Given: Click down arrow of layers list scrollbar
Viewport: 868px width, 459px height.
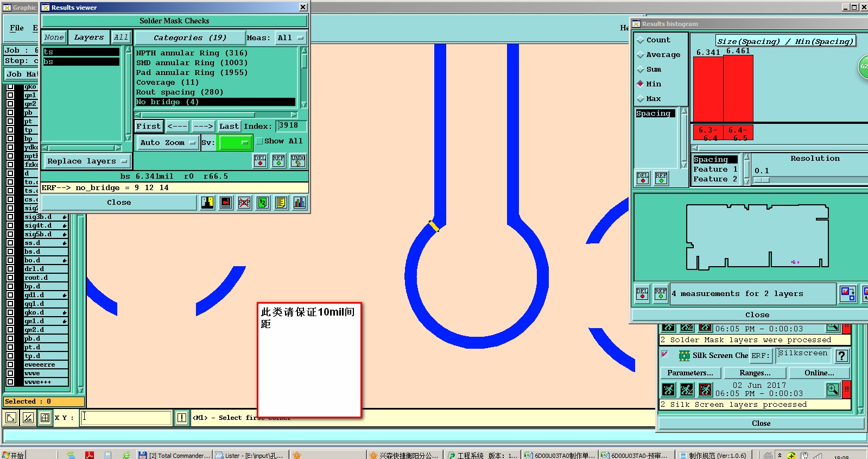Looking at the screenshot, I should point(128,138).
